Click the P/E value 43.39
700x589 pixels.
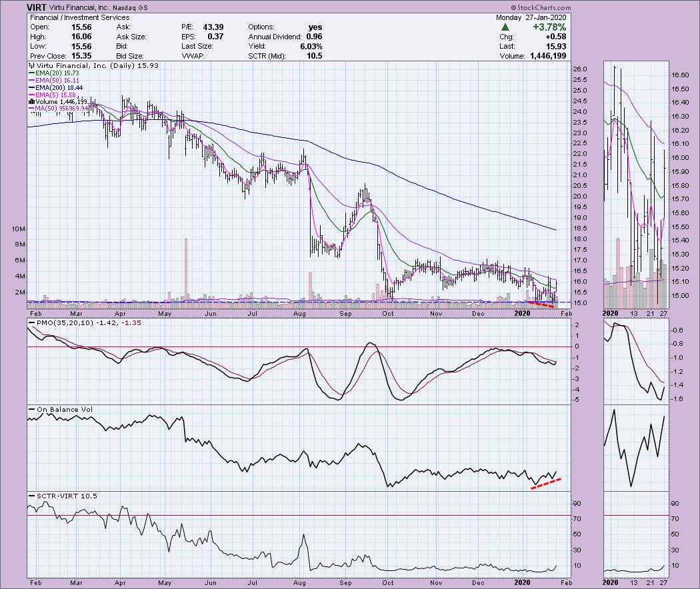(x=213, y=27)
